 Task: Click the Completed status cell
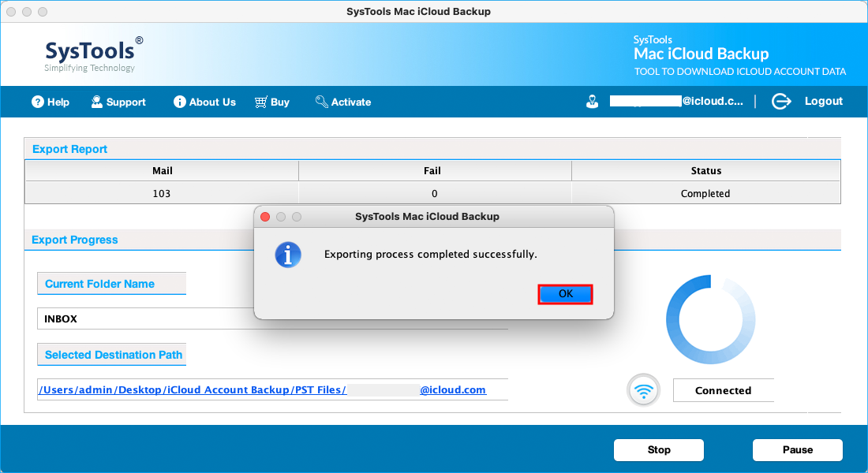[x=705, y=194]
